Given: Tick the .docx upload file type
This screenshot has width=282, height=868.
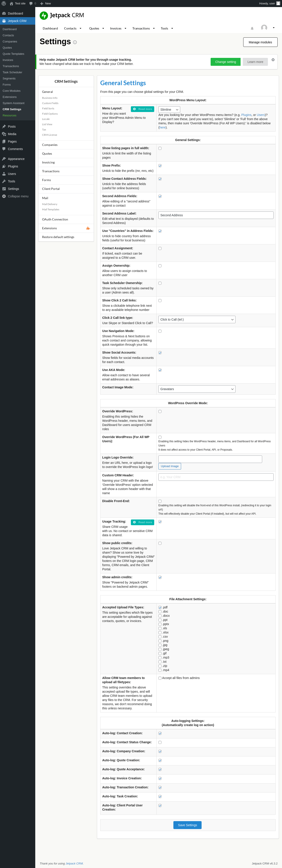Looking at the screenshot, I should point(160,616).
